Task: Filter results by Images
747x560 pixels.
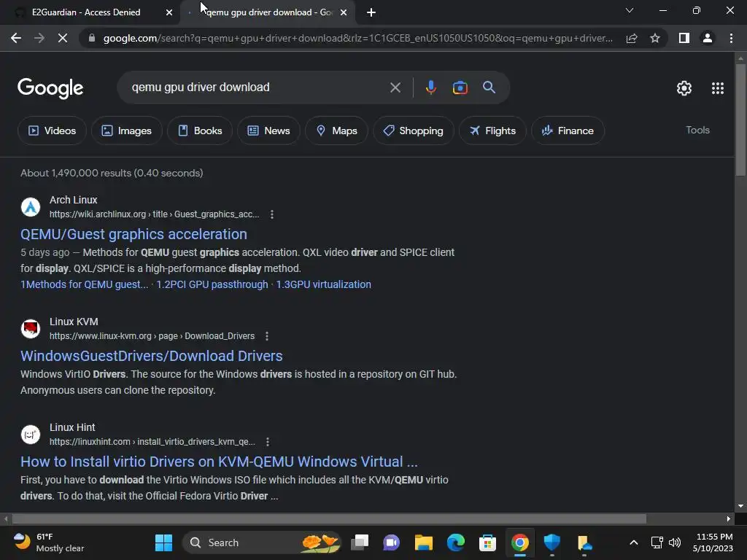Action: [x=127, y=131]
